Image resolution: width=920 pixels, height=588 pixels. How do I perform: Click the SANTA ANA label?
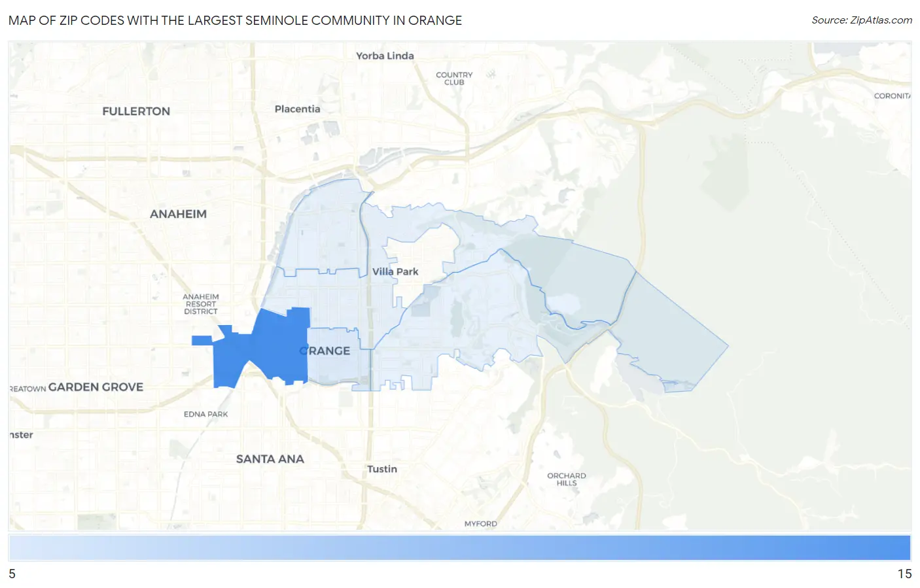tap(270, 459)
